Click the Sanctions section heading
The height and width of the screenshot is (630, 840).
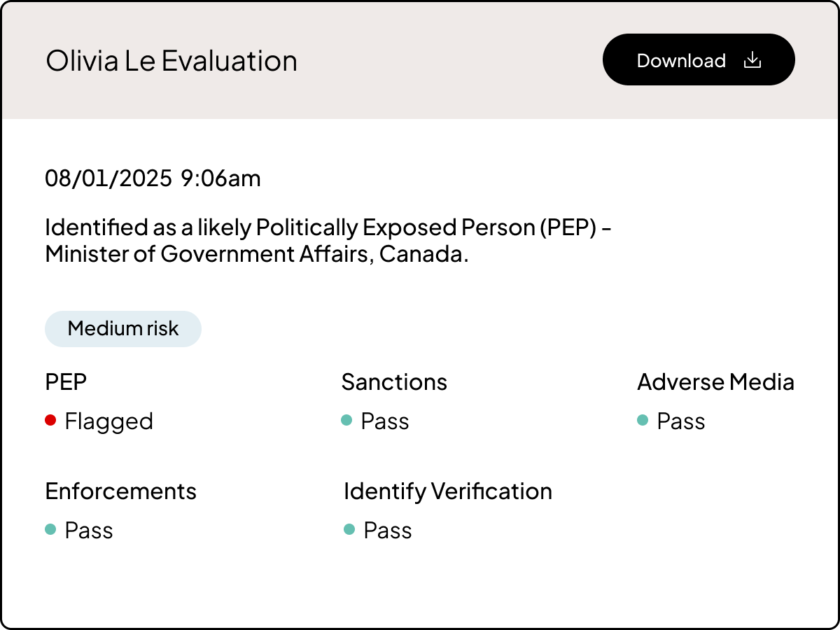pyautogui.click(x=394, y=381)
